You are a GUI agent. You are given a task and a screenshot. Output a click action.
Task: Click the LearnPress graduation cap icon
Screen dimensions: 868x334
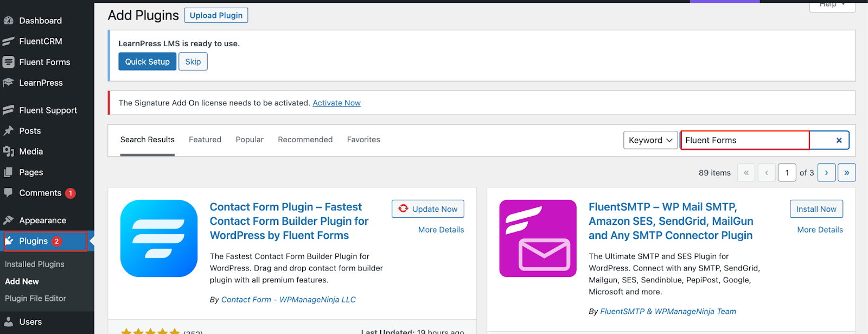coord(8,83)
